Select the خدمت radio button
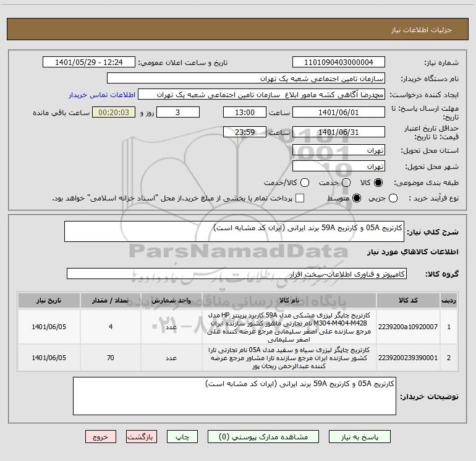476x461 pixels. pyautogui.click(x=346, y=183)
